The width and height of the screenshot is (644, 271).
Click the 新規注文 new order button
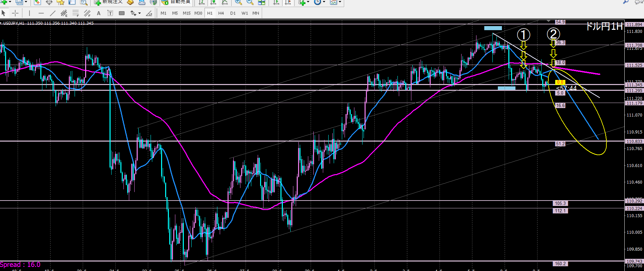click(109, 2)
